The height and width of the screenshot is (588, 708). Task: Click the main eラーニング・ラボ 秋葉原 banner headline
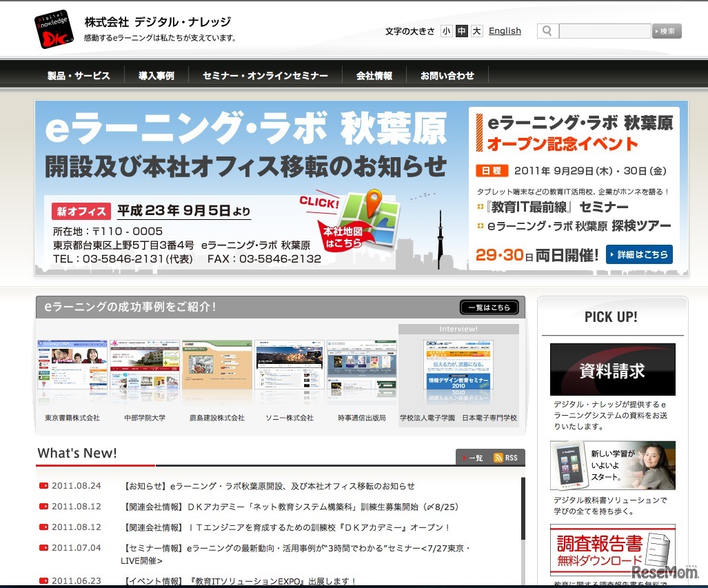pyautogui.click(x=247, y=129)
